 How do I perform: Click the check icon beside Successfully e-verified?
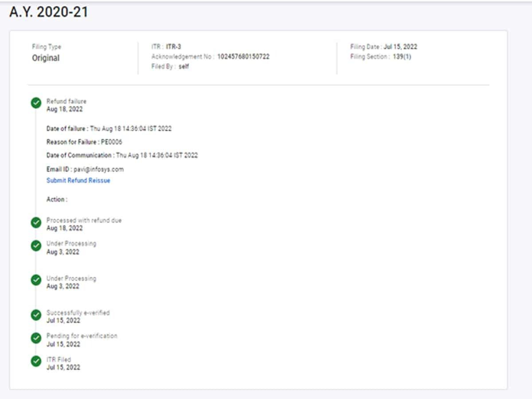point(36,315)
